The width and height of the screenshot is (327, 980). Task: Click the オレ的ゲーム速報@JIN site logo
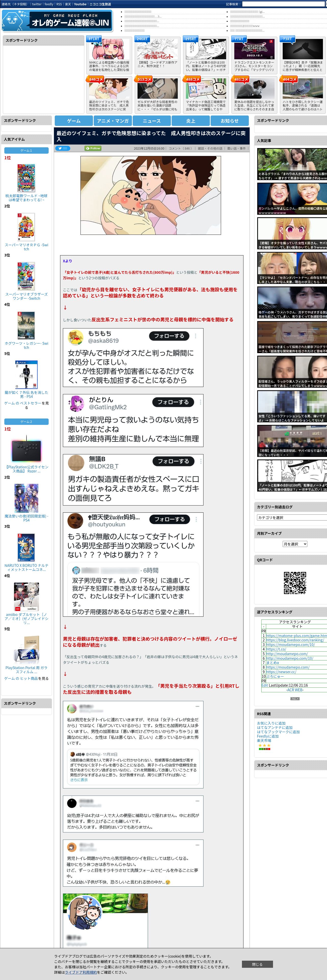(58, 20)
